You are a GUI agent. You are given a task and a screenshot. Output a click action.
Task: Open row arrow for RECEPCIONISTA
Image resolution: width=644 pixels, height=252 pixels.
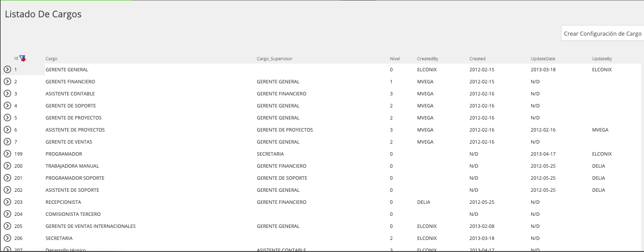(x=7, y=202)
